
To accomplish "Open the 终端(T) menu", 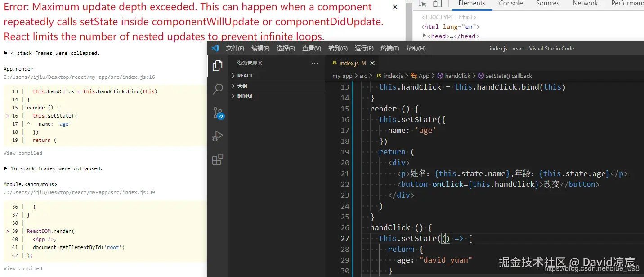I will pos(389,49).
